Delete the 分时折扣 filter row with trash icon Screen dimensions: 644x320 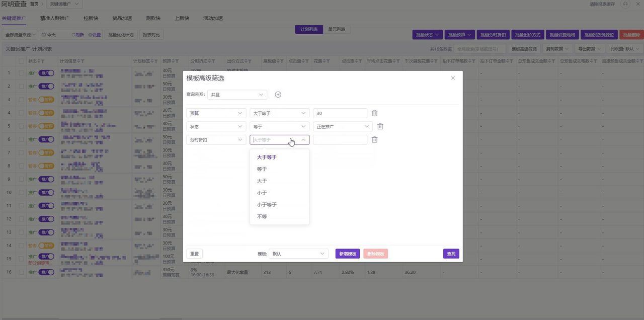point(374,140)
